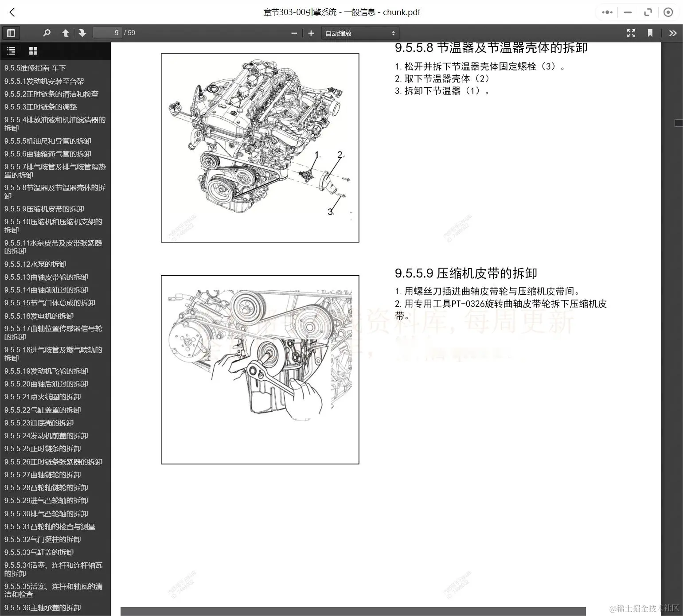Switch to the page thumbnails view
Viewport: 683px width, 616px height.
[x=33, y=51]
